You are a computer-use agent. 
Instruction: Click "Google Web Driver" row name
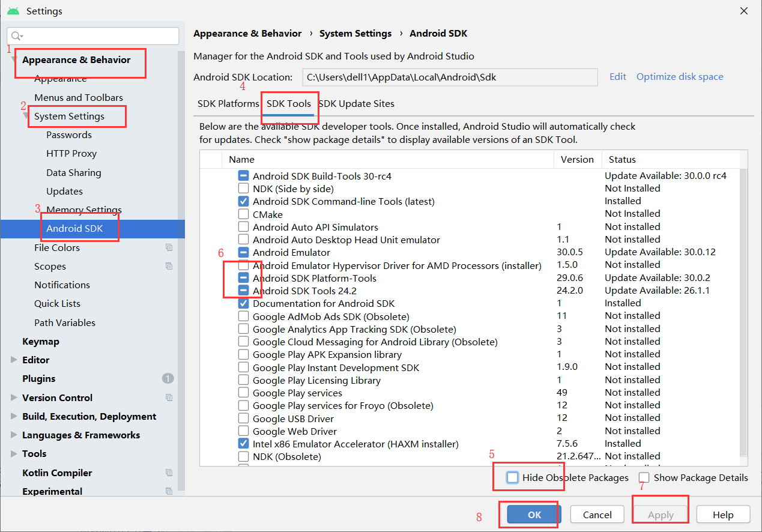(x=295, y=431)
